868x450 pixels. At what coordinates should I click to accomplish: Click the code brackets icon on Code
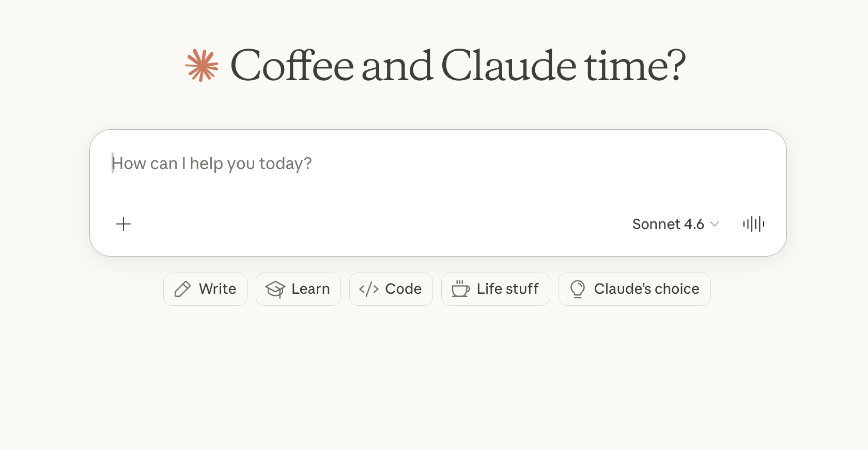(369, 289)
